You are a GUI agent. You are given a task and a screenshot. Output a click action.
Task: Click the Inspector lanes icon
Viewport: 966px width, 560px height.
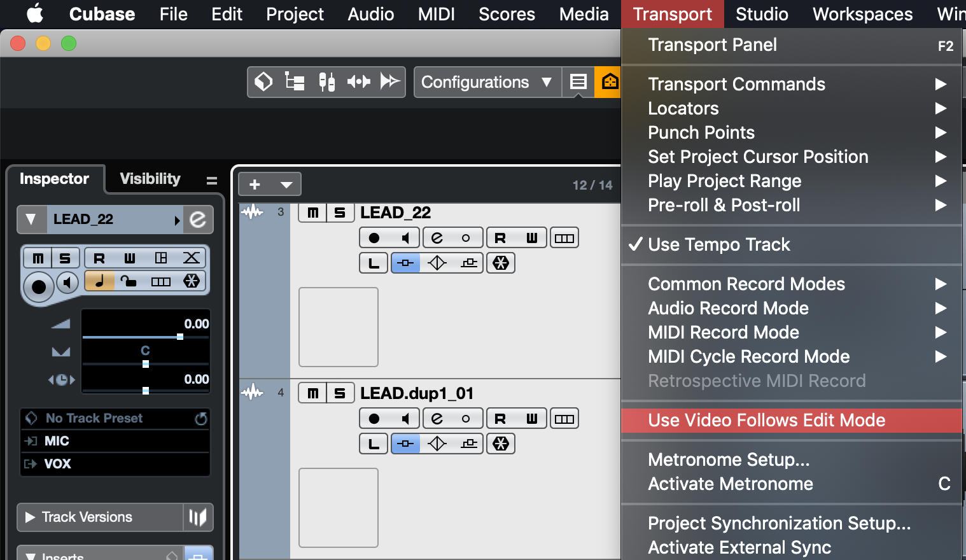(161, 281)
